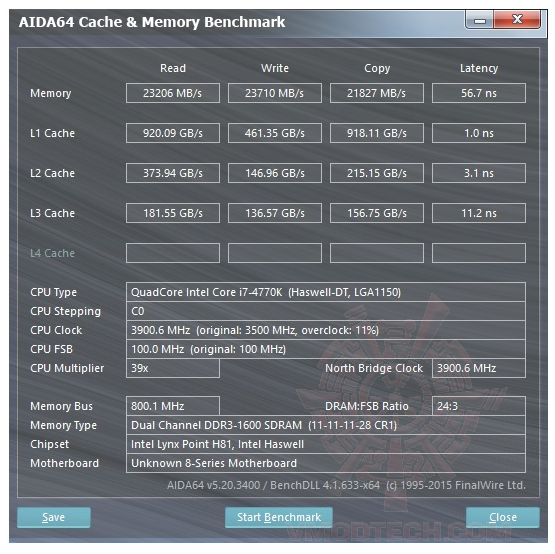
Task: Click the L3 Cache row label
Action: [52, 213]
